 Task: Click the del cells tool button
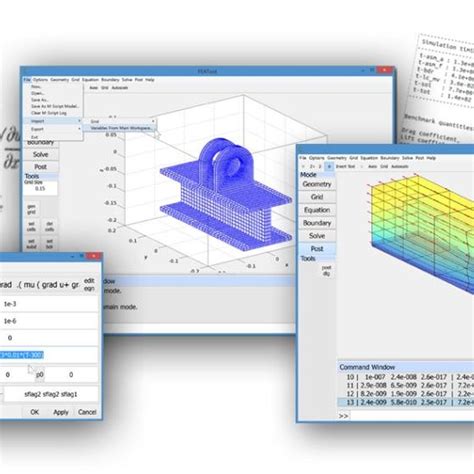49,227
